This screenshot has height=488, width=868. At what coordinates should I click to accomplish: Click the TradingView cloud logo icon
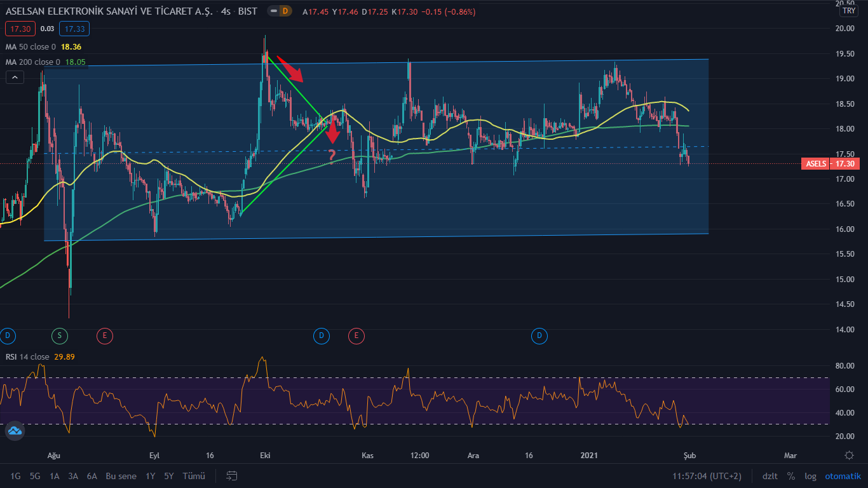coord(14,431)
